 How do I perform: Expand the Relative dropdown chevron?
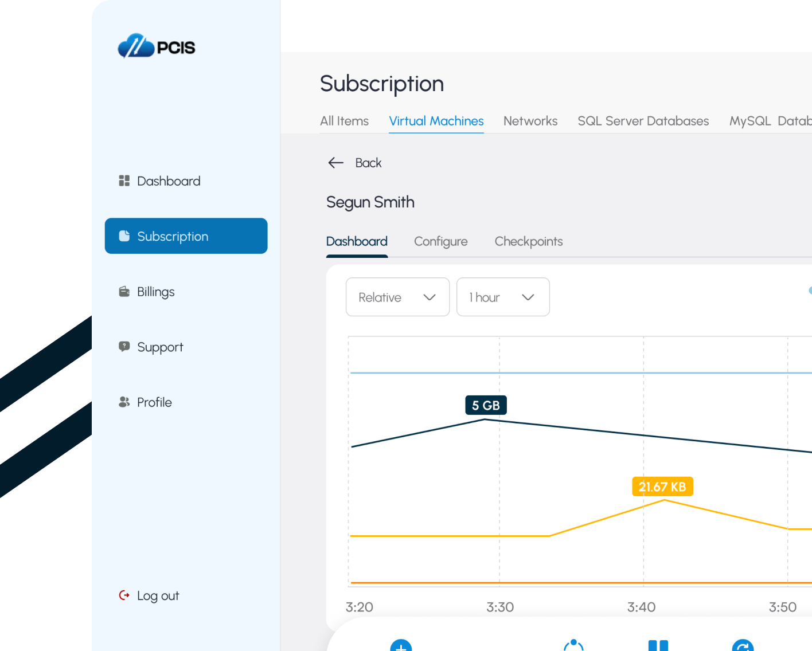tap(430, 297)
